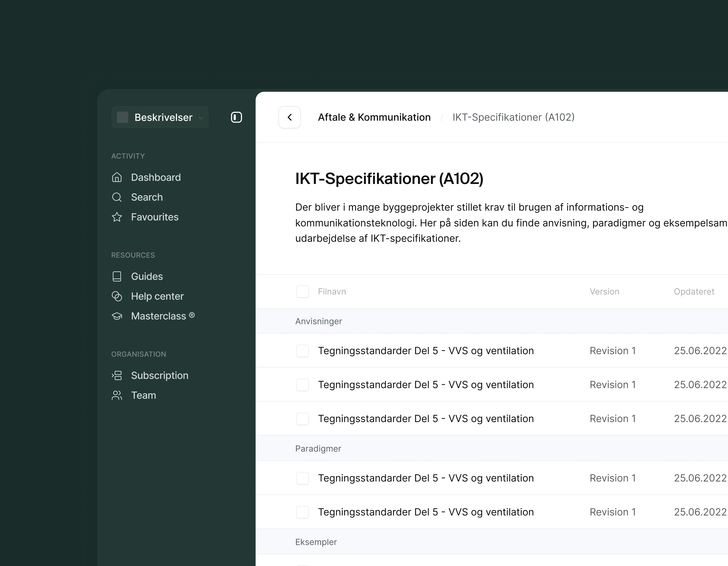Go back using the chevron button
This screenshot has height=566, width=728.
click(289, 117)
